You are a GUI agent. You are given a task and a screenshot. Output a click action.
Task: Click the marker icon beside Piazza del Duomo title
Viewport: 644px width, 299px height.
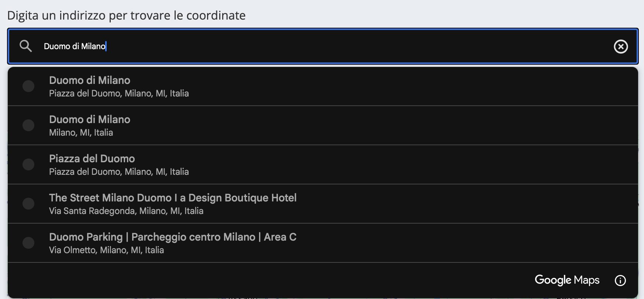click(28, 164)
